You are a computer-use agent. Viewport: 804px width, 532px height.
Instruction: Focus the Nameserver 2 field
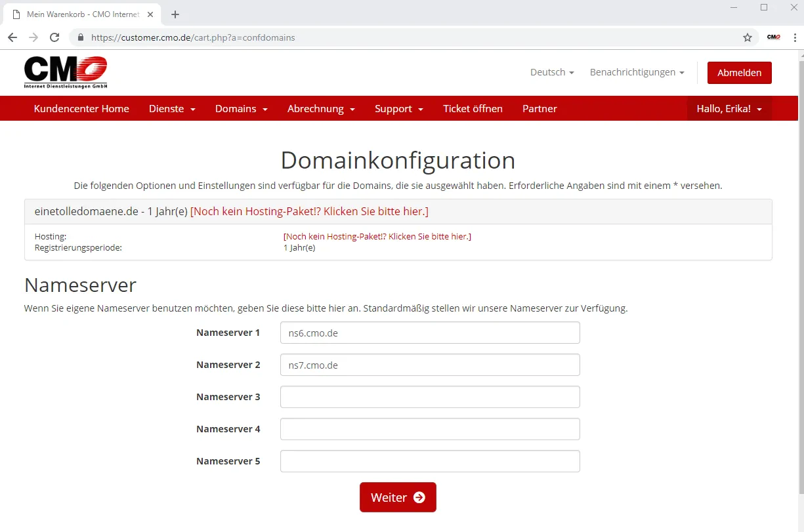tap(430, 365)
